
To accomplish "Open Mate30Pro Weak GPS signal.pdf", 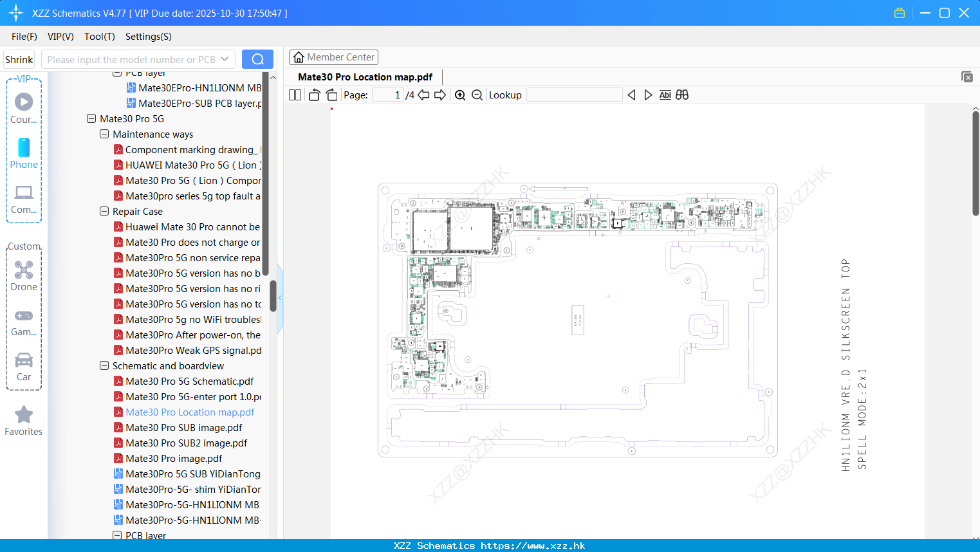I will coord(188,350).
